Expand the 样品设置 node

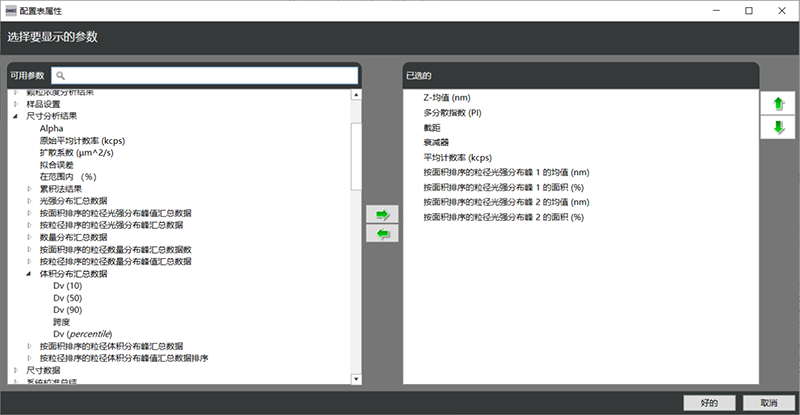click(x=15, y=104)
